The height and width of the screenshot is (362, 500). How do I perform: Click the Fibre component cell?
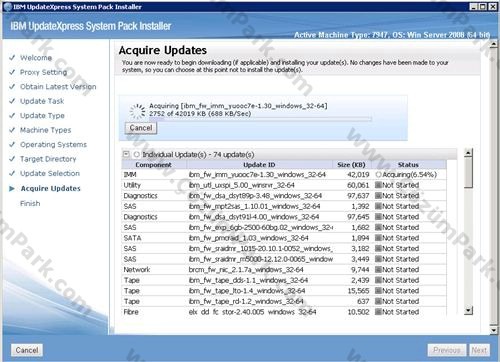tap(154, 312)
